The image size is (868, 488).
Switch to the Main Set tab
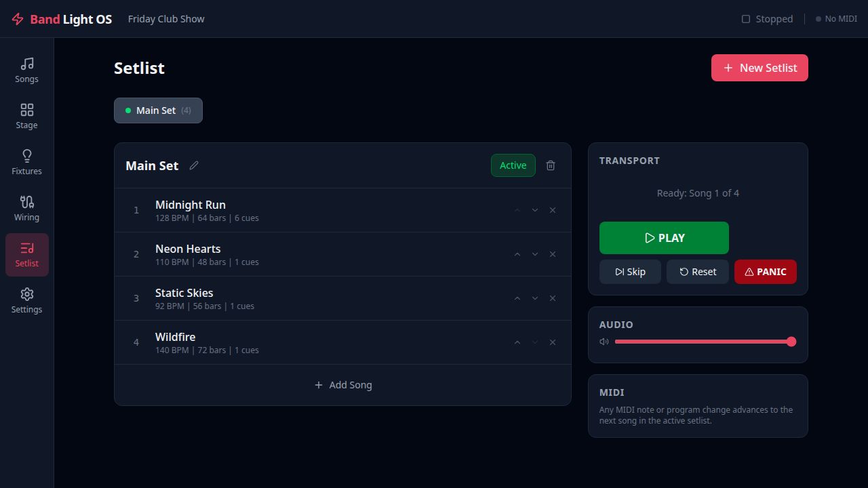point(158,110)
